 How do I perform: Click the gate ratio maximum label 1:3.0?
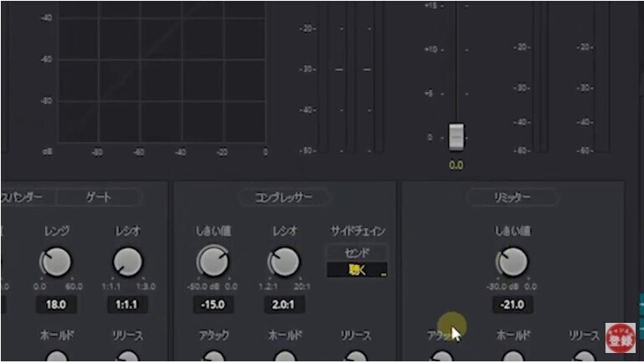pyautogui.click(x=146, y=287)
